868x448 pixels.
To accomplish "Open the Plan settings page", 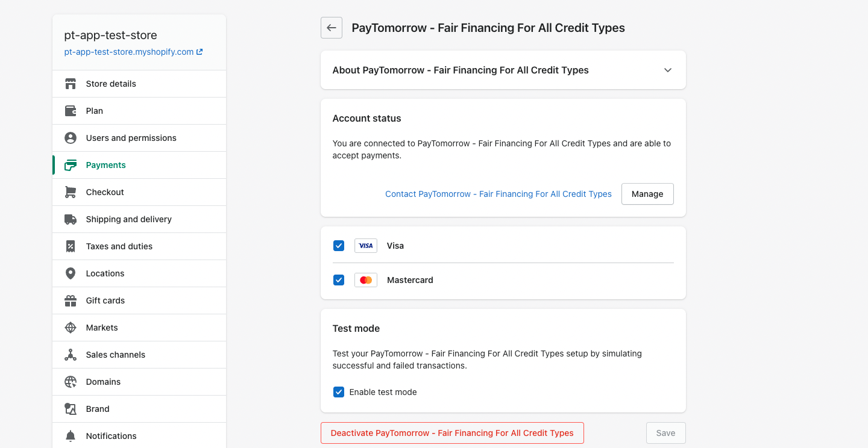I will pyautogui.click(x=139, y=111).
